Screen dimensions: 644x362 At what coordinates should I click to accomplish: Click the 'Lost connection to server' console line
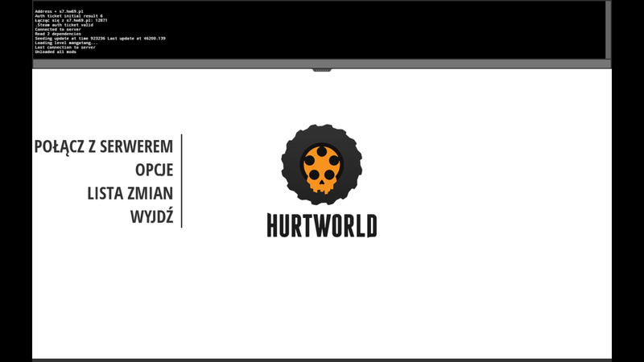point(65,47)
